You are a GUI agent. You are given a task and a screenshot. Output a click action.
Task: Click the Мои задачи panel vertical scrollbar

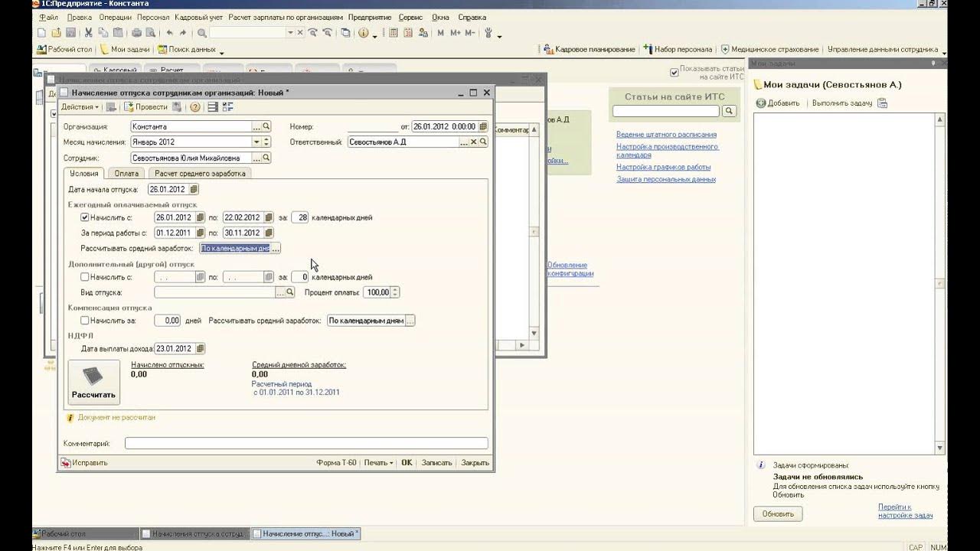tap(940, 283)
